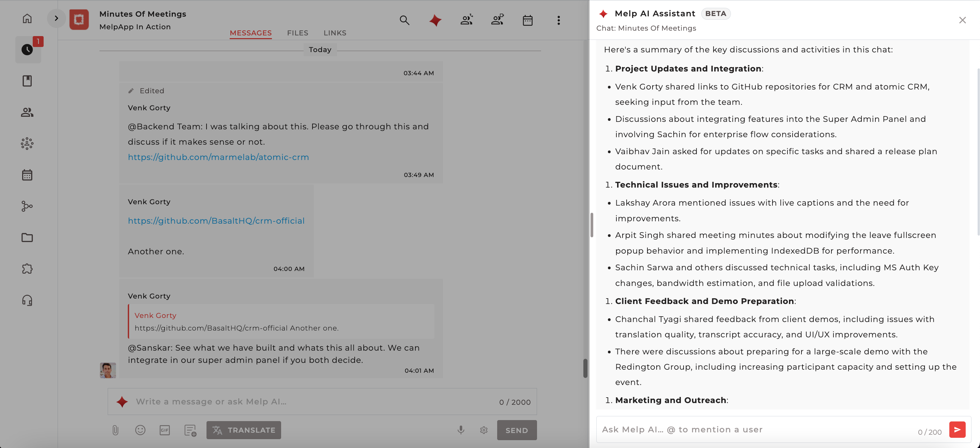Open the contacts people icon in sidebar
This screenshot has height=448, width=980.
click(27, 112)
